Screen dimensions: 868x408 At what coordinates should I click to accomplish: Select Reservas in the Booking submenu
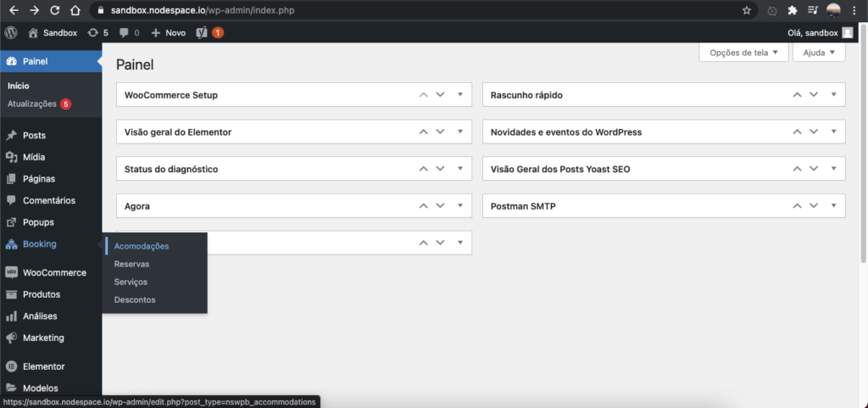(x=131, y=264)
